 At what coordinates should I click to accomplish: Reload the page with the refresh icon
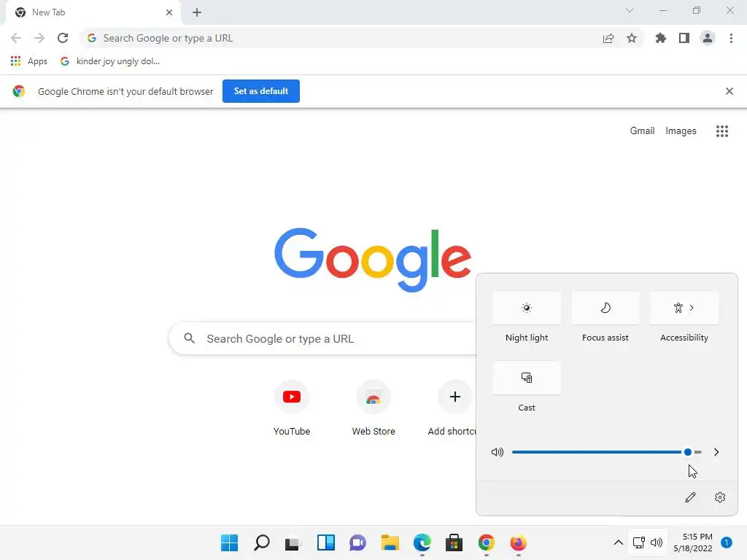click(x=63, y=38)
